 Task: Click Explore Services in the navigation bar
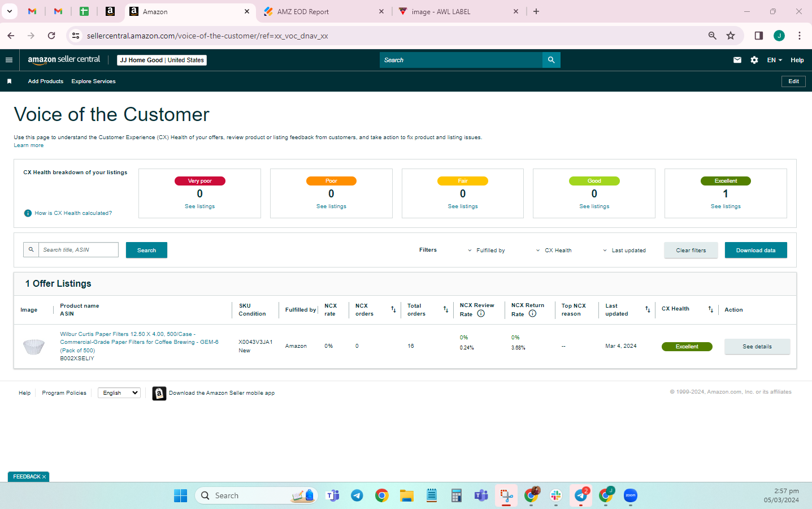[93, 81]
